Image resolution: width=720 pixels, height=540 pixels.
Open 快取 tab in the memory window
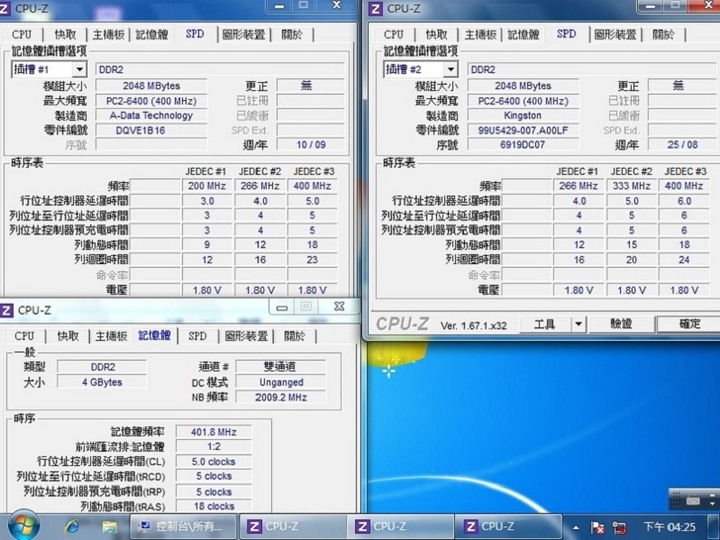68,336
